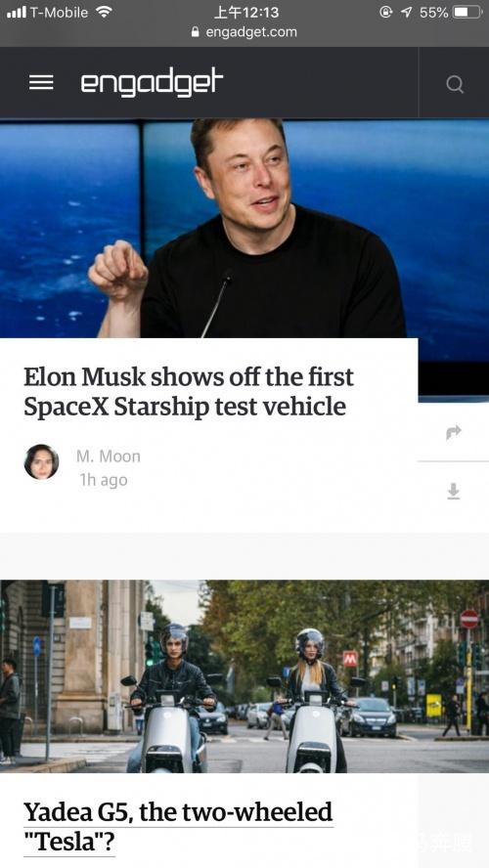
Task: Click the M. Moon author name
Action: [x=109, y=456]
